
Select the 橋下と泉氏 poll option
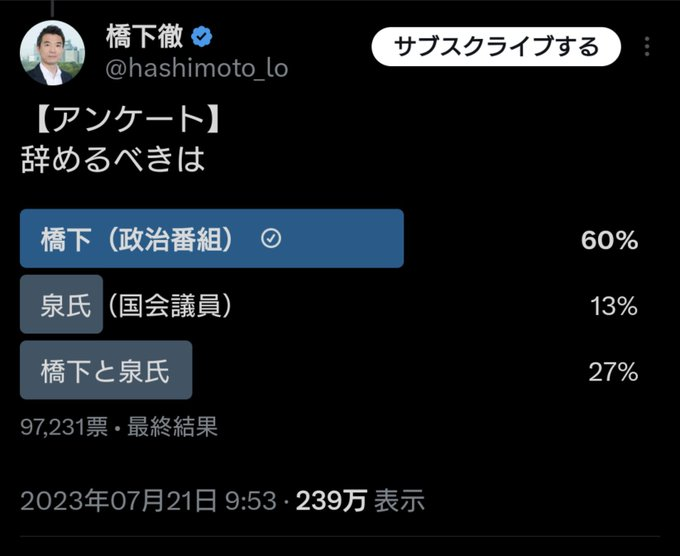106,371
